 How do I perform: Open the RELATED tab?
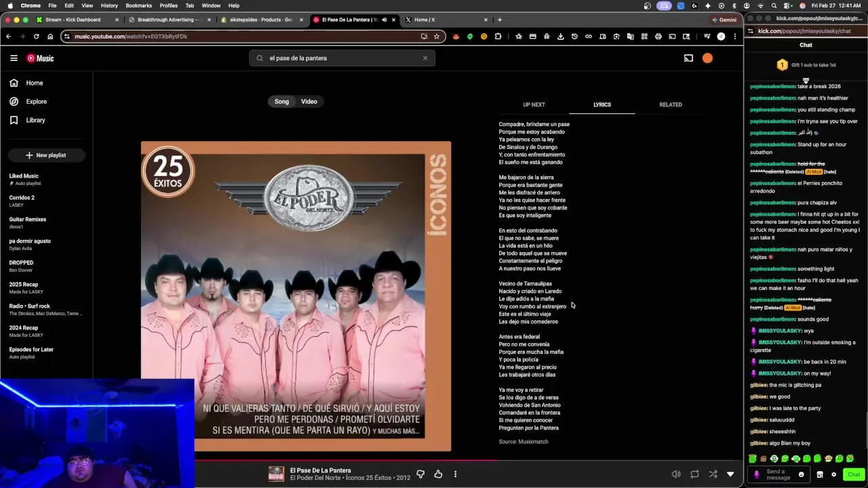[x=671, y=104]
